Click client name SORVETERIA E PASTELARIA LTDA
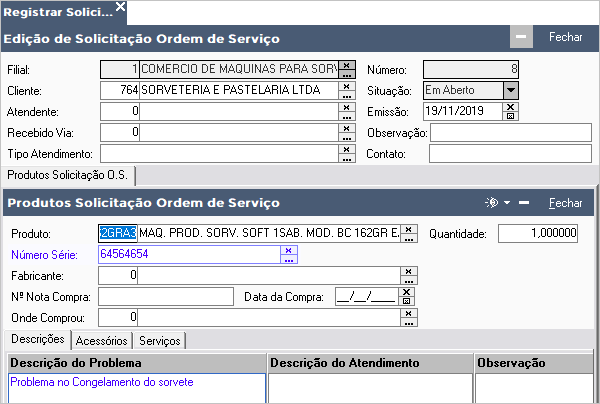This screenshot has height=404, width=600. tap(231, 90)
